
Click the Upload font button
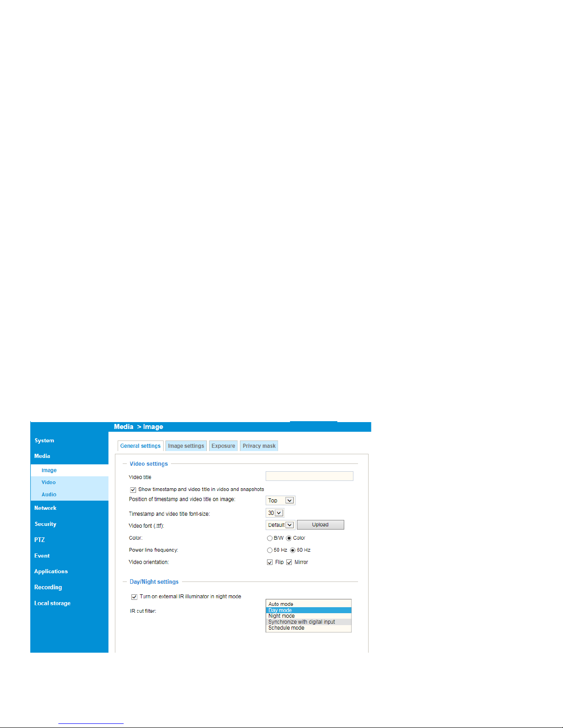tap(320, 525)
